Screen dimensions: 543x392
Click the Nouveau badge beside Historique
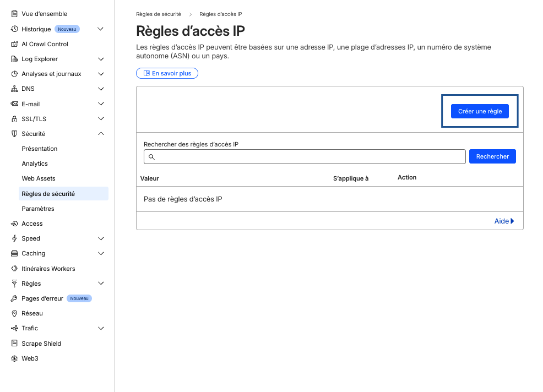(67, 29)
